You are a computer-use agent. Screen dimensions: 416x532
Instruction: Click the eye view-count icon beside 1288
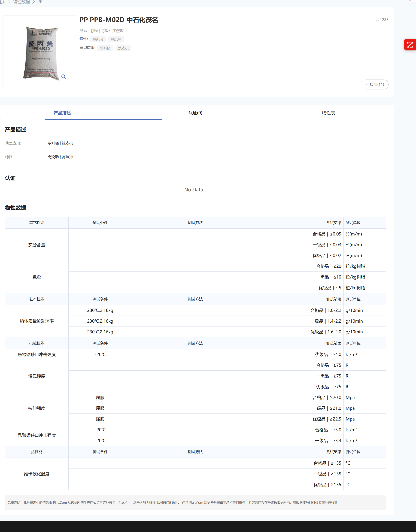tap(377, 20)
